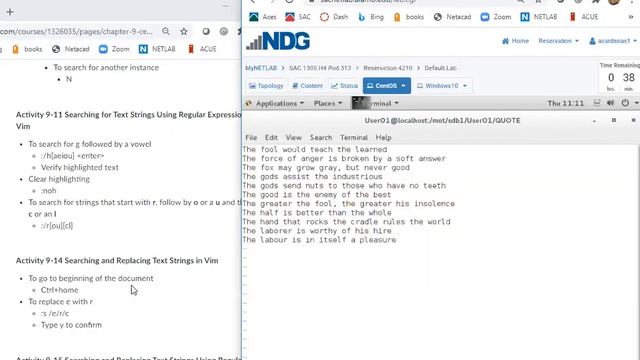Open the terminal Terminal menu
The width and height of the screenshot is (640, 360).
tap(354, 138)
